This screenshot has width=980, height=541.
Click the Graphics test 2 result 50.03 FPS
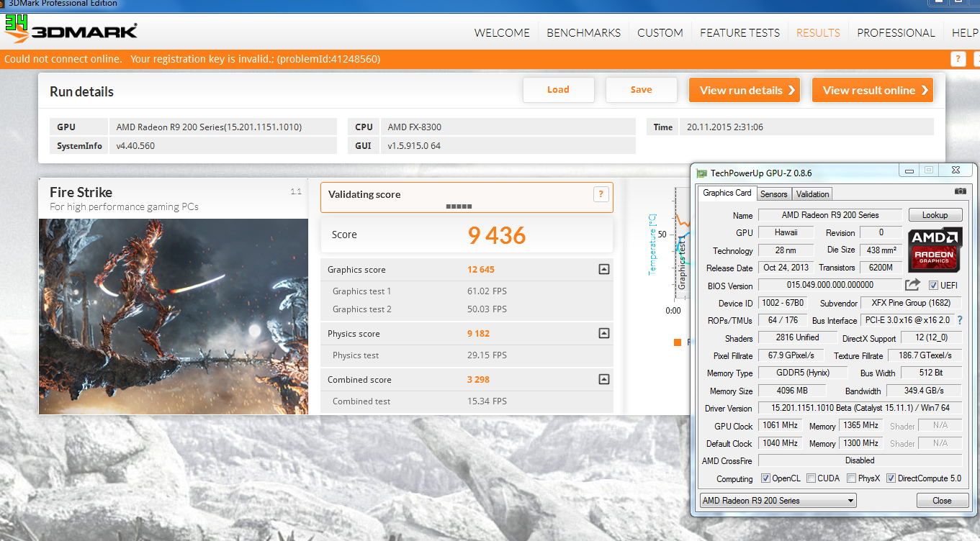pyautogui.click(x=487, y=309)
